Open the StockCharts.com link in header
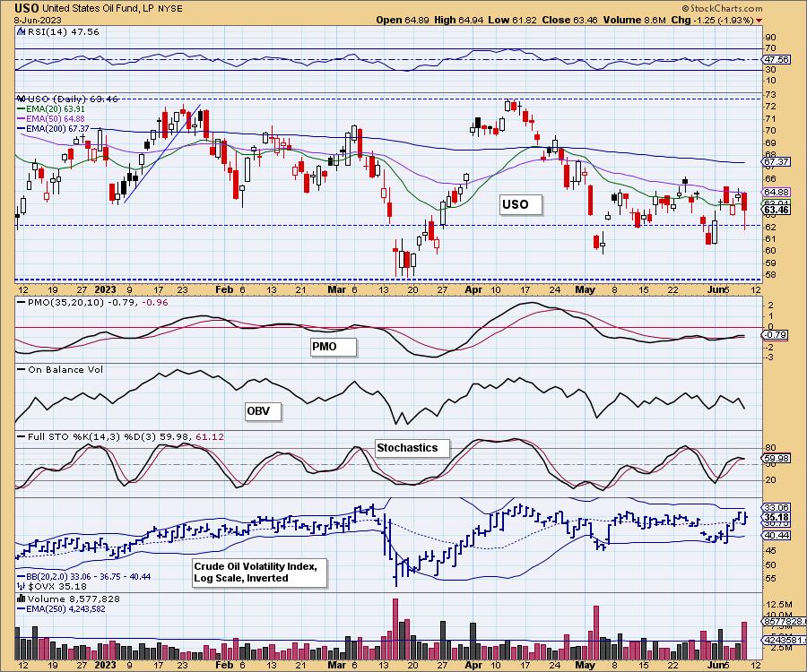807x672 pixels. click(722, 8)
